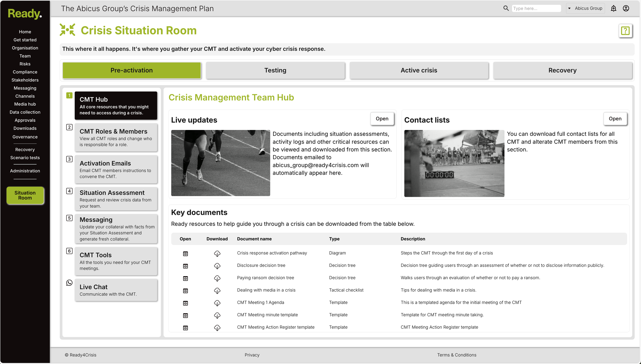Click the Type here search field

[536, 8]
